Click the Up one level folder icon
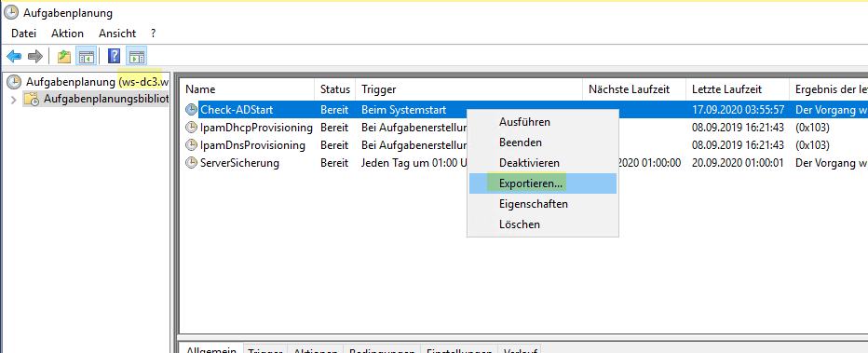The image size is (868, 353). pos(65,56)
